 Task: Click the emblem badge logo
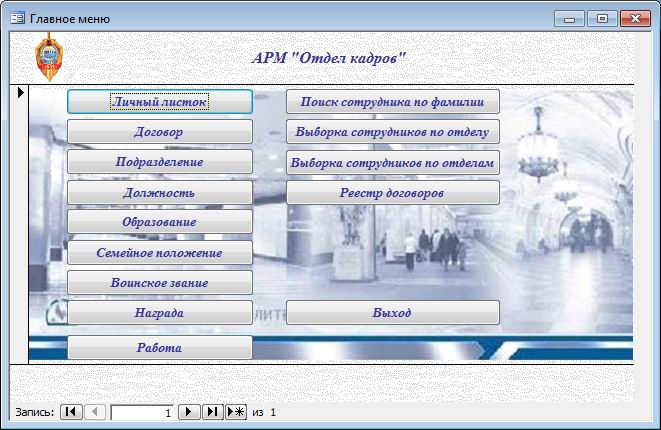pos(49,57)
